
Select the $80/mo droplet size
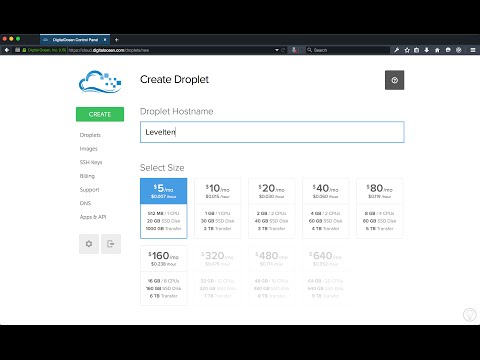(x=379, y=208)
